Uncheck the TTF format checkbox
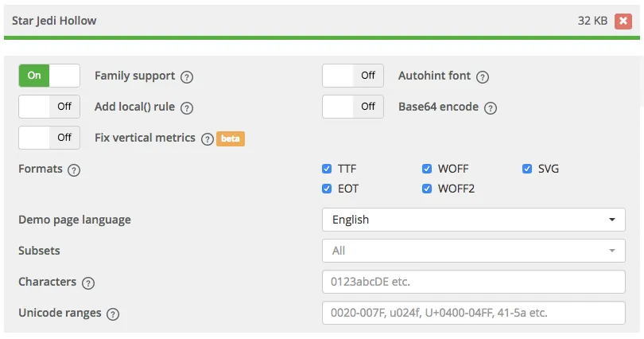 click(327, 169)
